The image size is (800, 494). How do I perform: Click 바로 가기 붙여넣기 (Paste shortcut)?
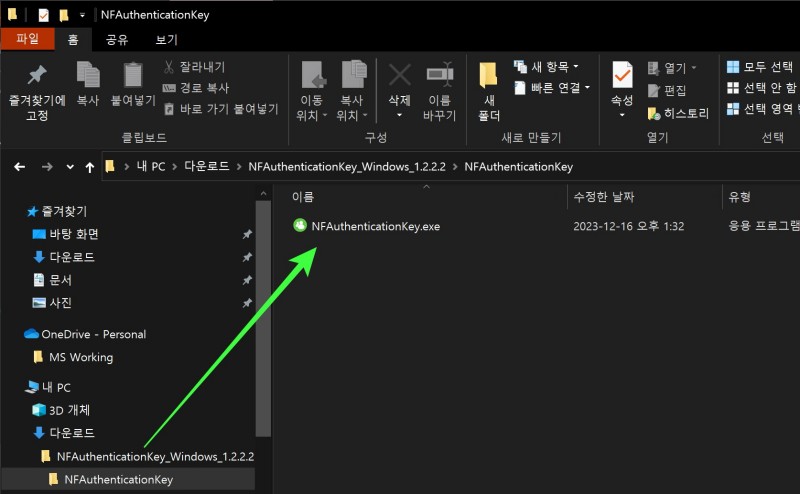click(221, 109)
